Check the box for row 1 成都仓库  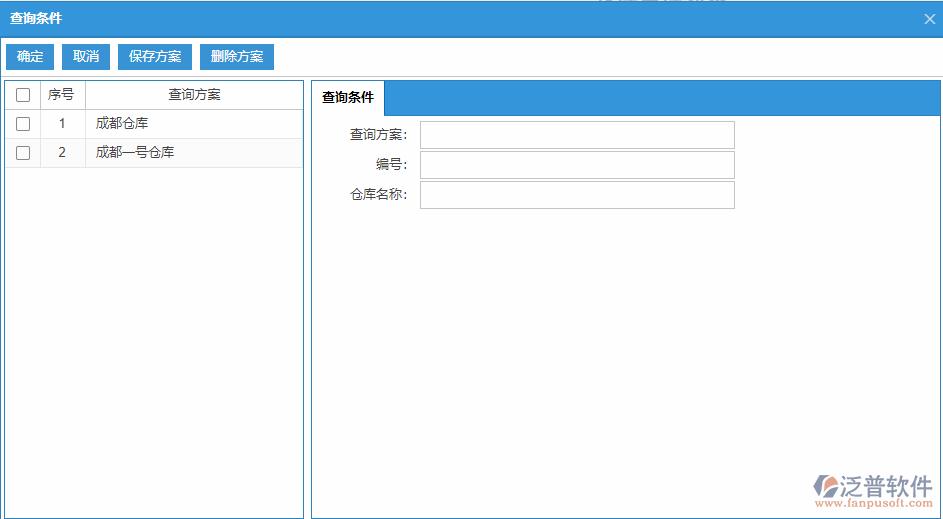click(23, 124)
